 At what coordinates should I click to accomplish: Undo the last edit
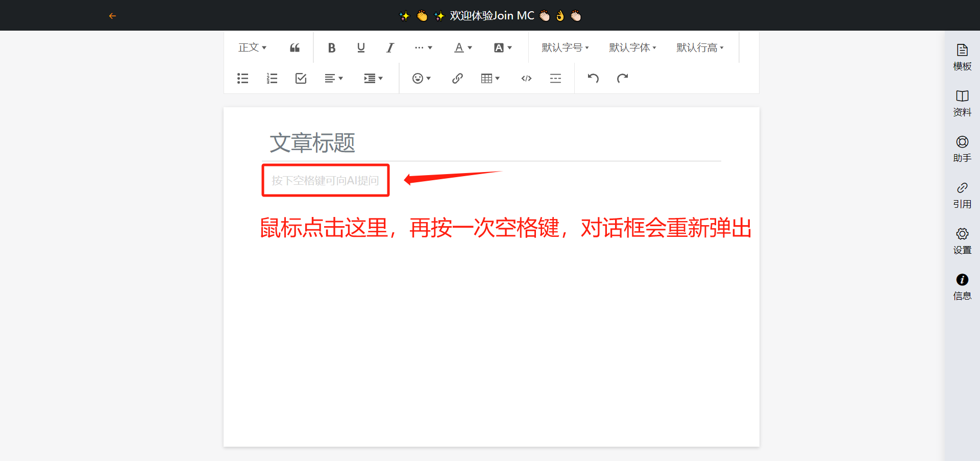[593, 78]
